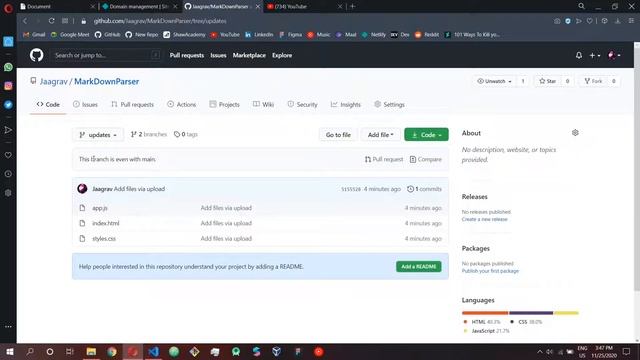Click Create a new release link
The width and height of the screenshot is (640, 360).
tap(484, 219)
